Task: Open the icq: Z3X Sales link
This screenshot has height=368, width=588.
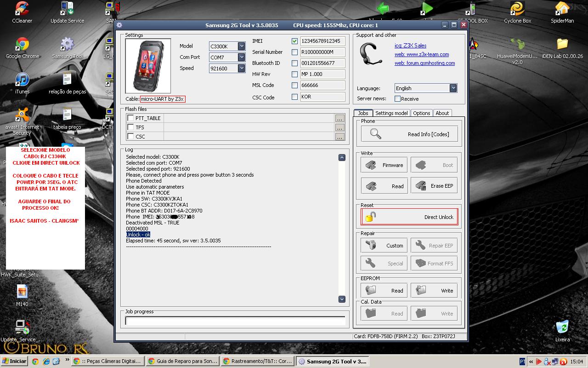Action: coord(410,46)
